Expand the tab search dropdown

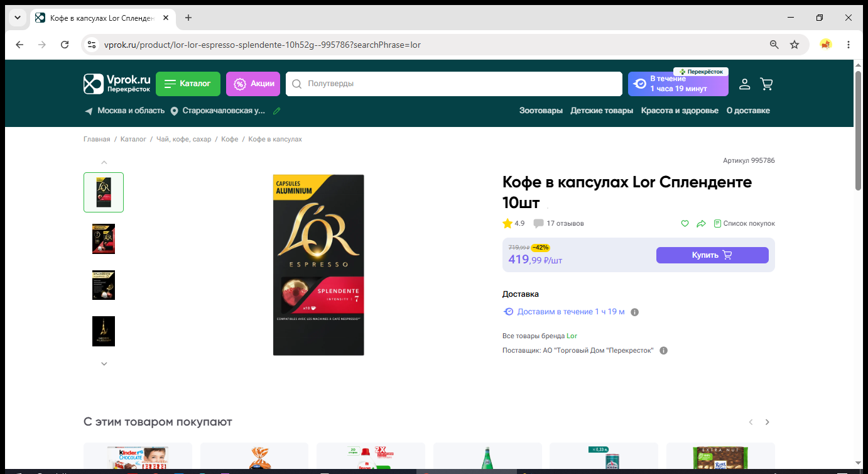tap(18, 18)
